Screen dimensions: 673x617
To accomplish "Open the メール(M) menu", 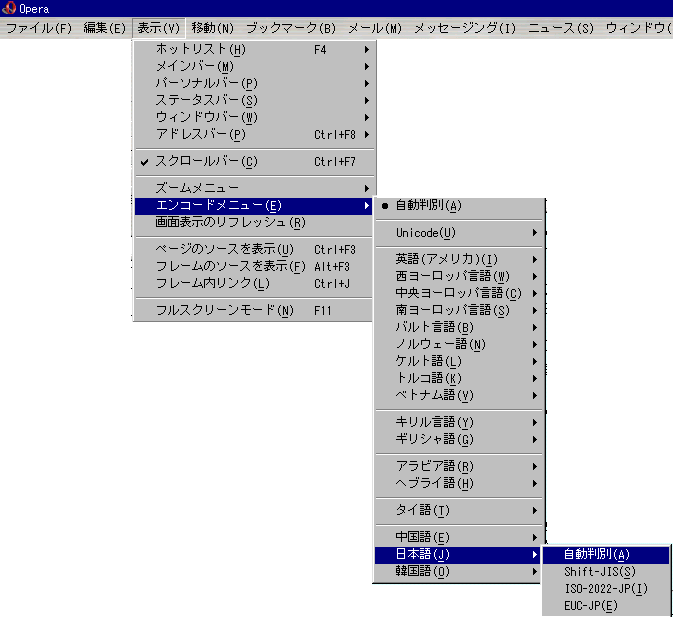I will [x=375, y=28].
